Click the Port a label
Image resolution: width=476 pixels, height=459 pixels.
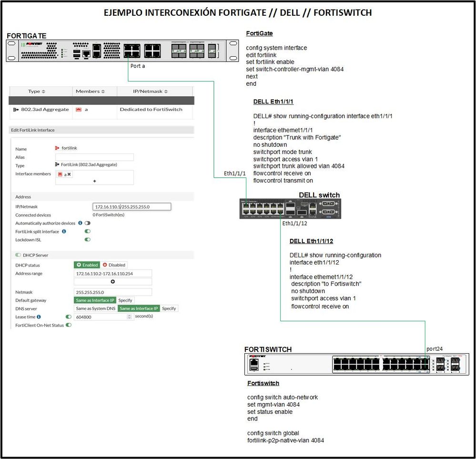tap(138, 66)
